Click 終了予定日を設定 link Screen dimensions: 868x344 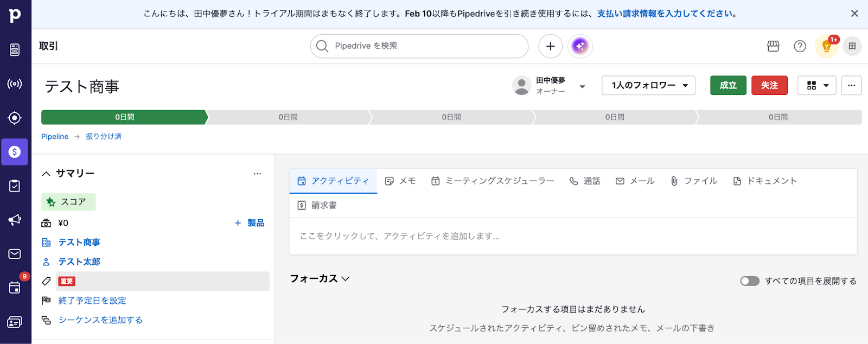(92, 301)
